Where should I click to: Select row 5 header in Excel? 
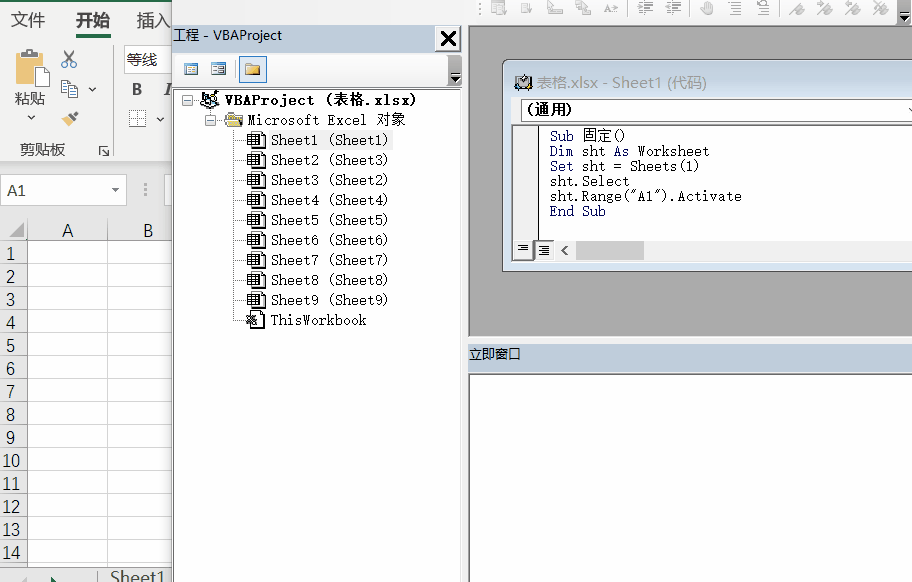tap(13, 345)
